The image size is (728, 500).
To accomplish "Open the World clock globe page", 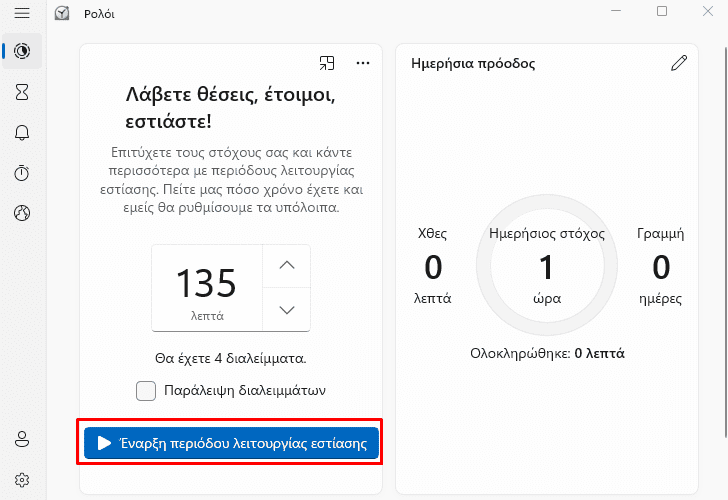I will coord(22,213).
